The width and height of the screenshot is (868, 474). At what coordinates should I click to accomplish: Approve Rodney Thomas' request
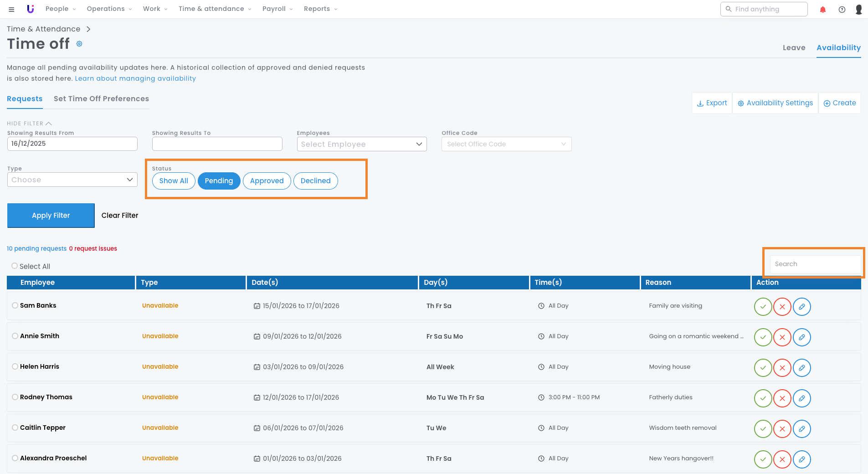pos(763,398)
